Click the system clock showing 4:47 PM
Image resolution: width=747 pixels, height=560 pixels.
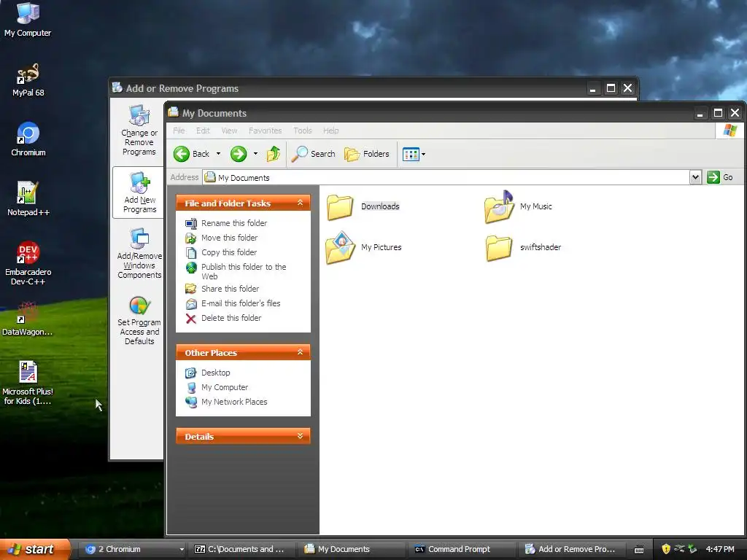click(x=719, y=549)
